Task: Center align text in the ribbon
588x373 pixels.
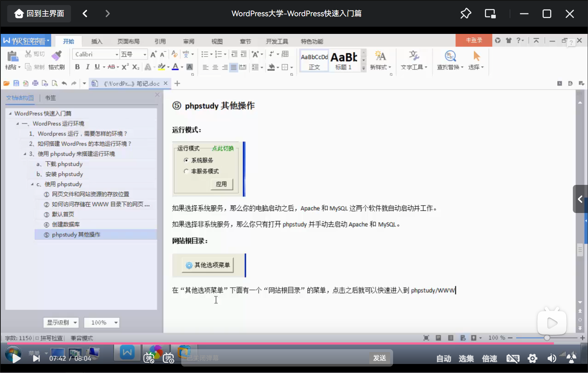Action: (x=215, y=67)
